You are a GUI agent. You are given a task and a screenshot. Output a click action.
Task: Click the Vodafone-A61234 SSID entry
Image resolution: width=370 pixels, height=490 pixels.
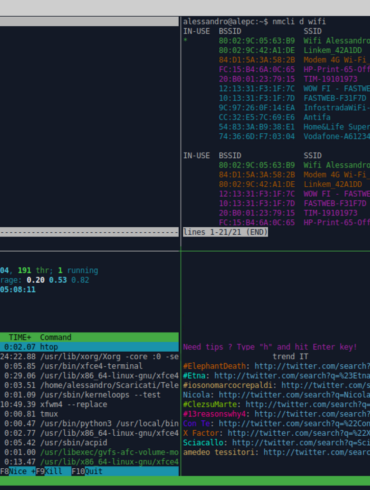[x=337, y=137]
